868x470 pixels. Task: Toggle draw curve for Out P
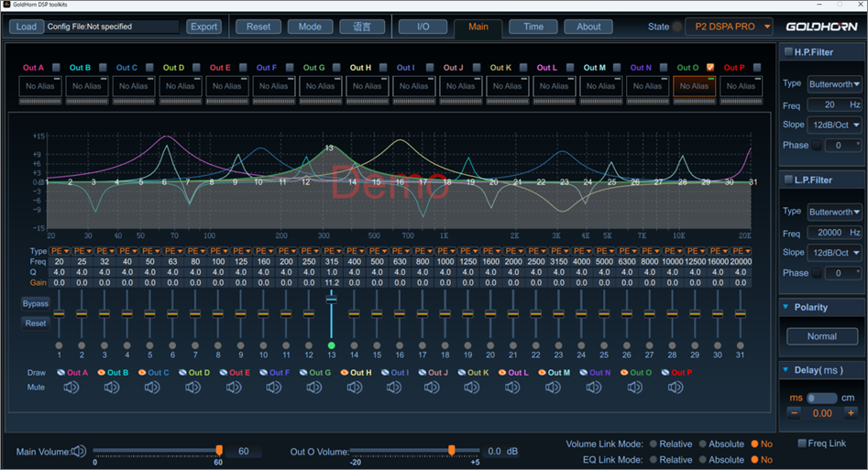[665, 373]
